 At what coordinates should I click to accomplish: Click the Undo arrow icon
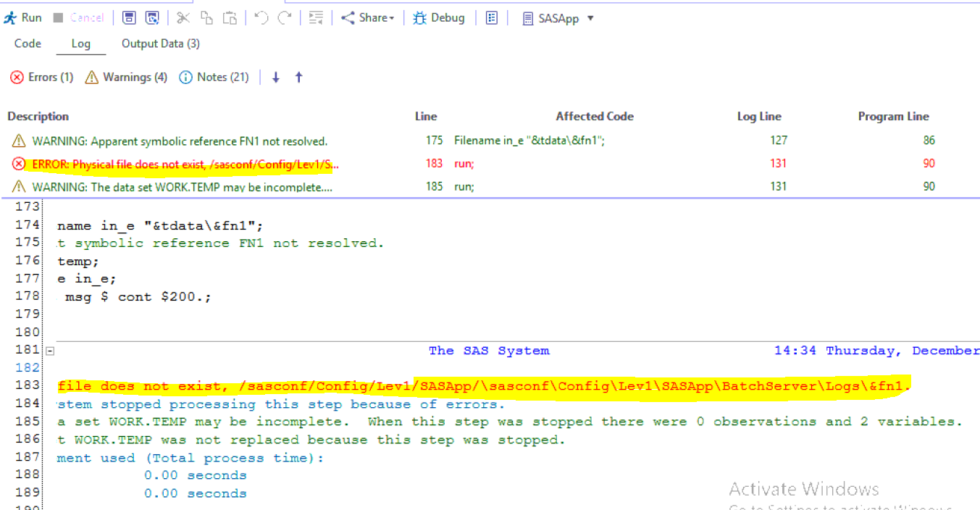(x=261, y=18)
